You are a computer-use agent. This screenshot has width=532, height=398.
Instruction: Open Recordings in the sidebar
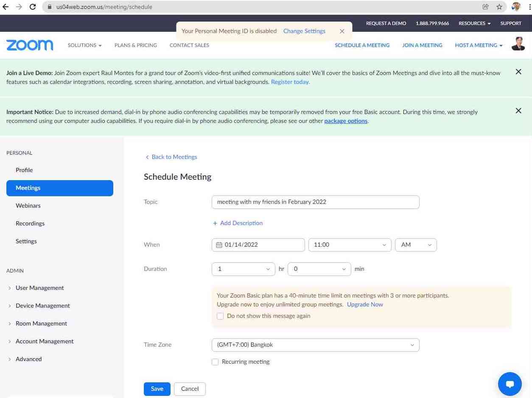[30, 223]
